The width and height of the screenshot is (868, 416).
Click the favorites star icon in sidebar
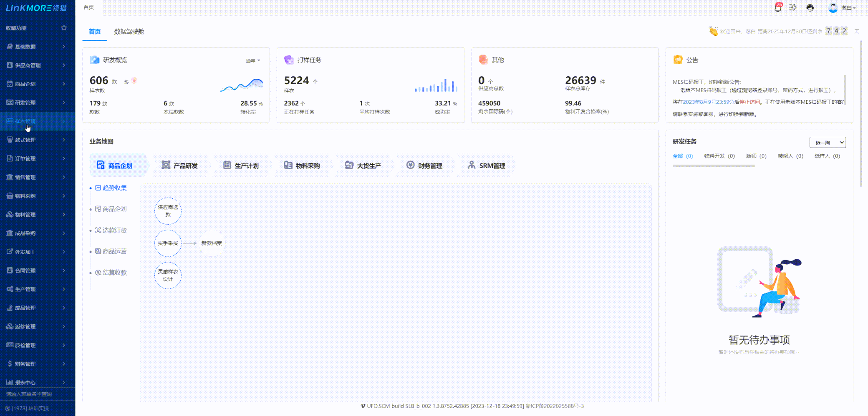(64, 28)
